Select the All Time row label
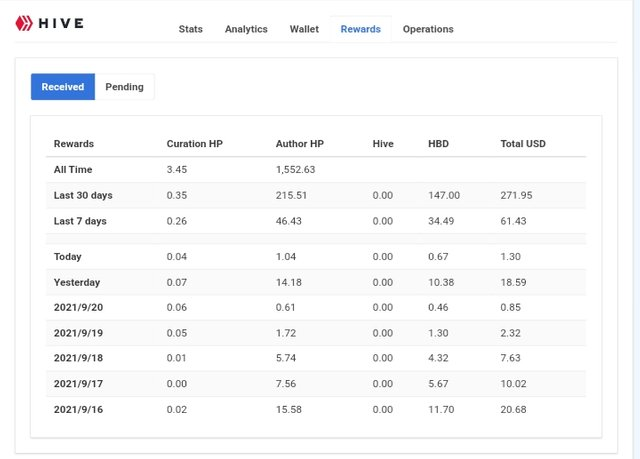This screenshot has height=459, width=640. pos(73,169)
